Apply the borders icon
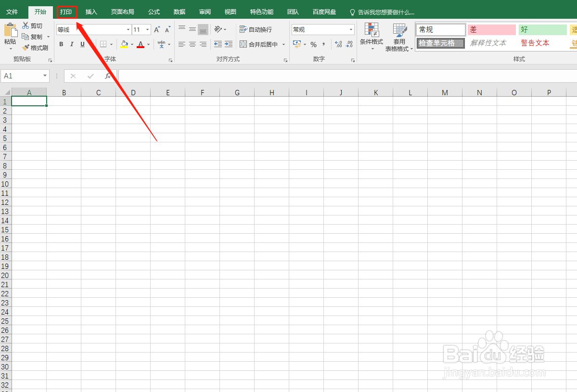The height and width of the screenshot is (392, 577). tap(103, 44)
